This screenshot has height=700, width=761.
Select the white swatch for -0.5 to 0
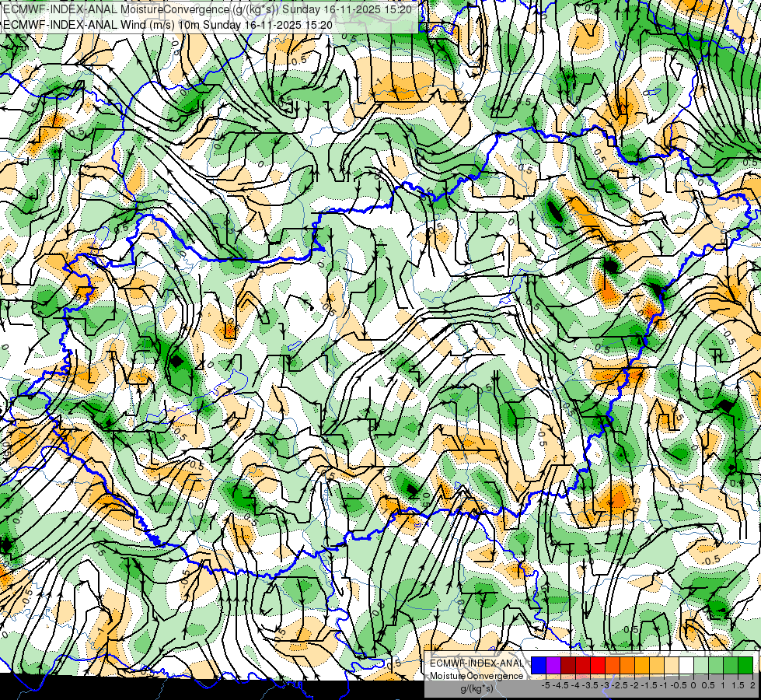pyautogui.click(x=686, y=665)
